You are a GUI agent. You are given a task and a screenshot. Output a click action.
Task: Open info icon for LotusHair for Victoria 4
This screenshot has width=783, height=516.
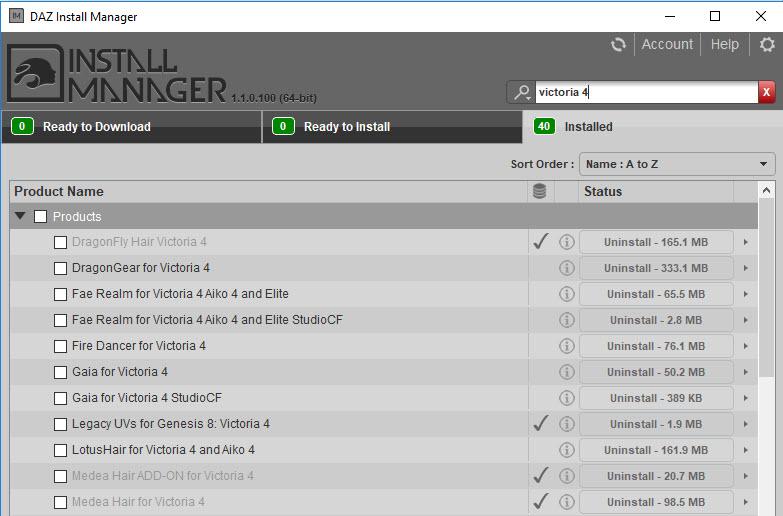566,450
